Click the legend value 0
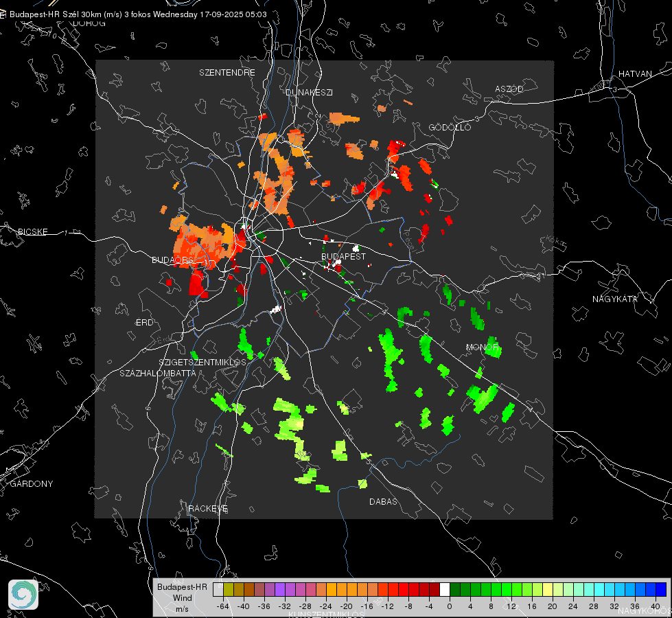Image resolution: width=672 pixels, height=618 pixels. [449, 606]
